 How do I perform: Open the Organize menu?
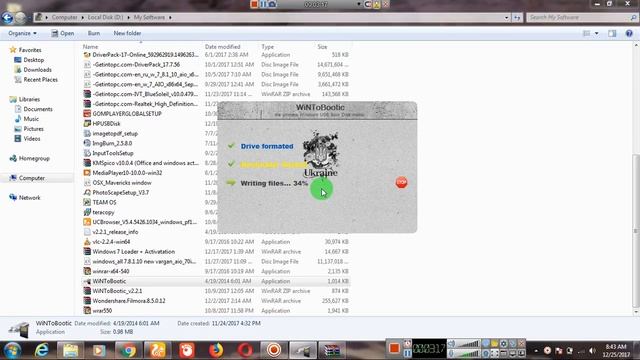[x=22, y=33]
